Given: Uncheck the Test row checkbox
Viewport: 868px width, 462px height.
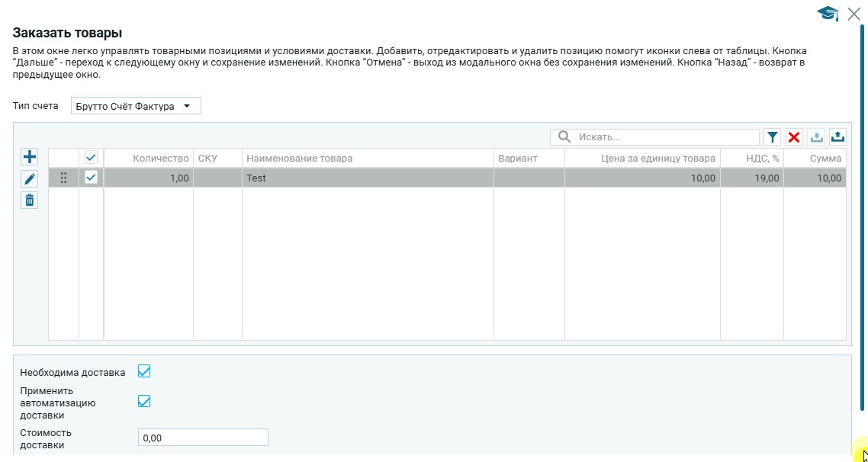Looking at the screenshot, I should tap(92, 178).
